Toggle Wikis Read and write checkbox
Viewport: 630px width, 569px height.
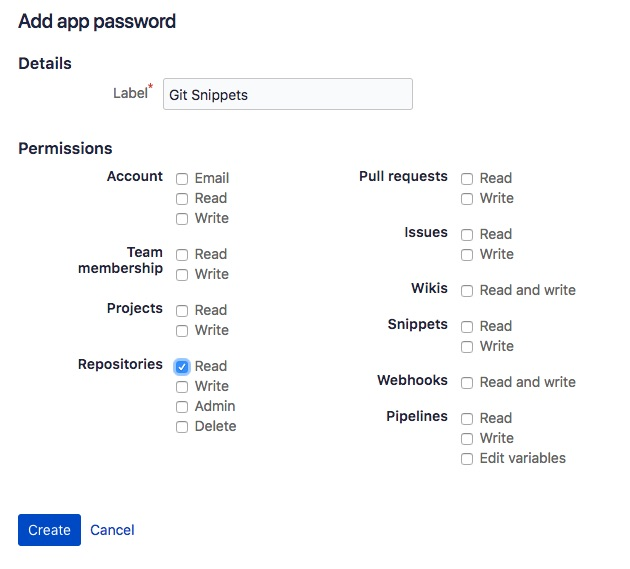click(467, 291)
